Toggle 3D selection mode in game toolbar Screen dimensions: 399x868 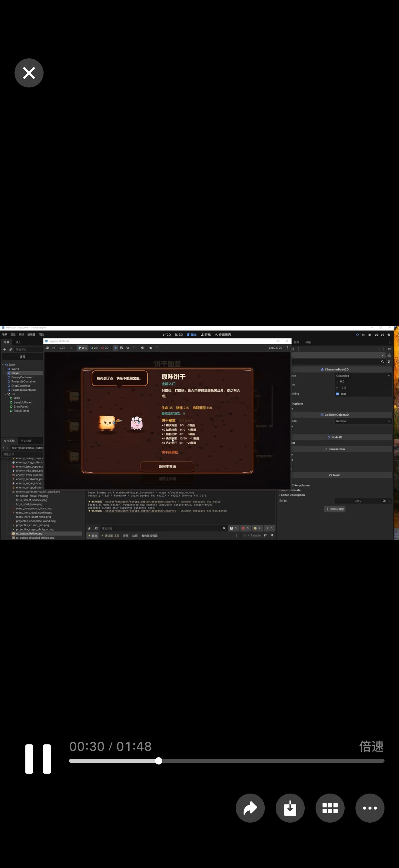click(105, 348)
